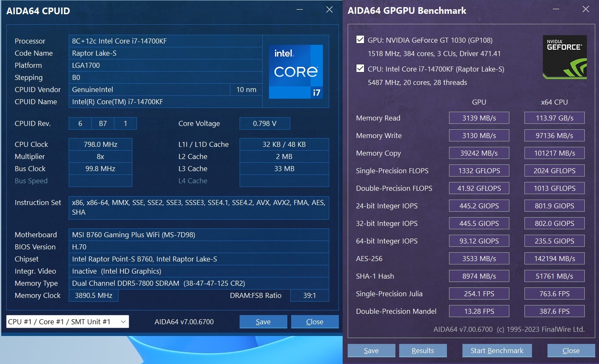Image resolution: width=599 pixels, height=364 pixels.
Task: Click Save in the CPUID window
Action: coord(263,322)
